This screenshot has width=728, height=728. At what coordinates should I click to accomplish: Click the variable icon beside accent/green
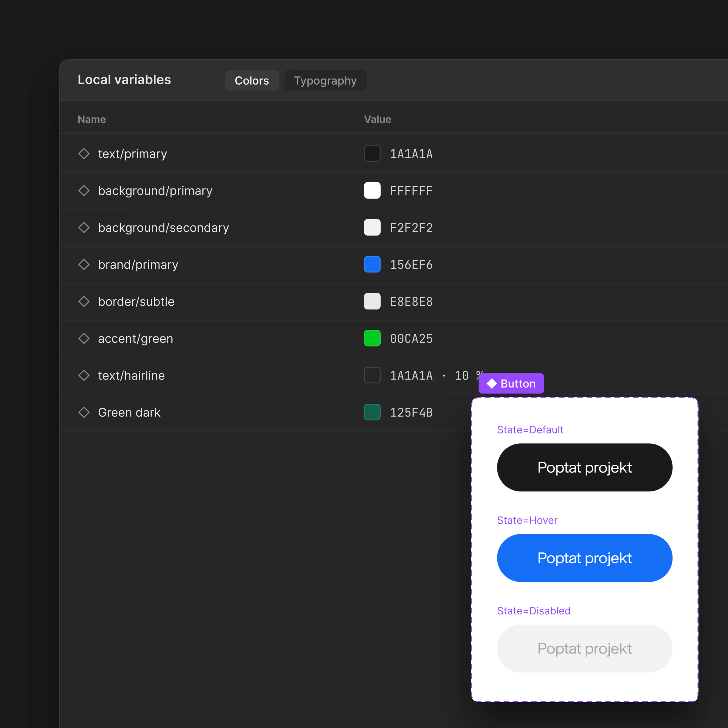[x=84, y=338]
